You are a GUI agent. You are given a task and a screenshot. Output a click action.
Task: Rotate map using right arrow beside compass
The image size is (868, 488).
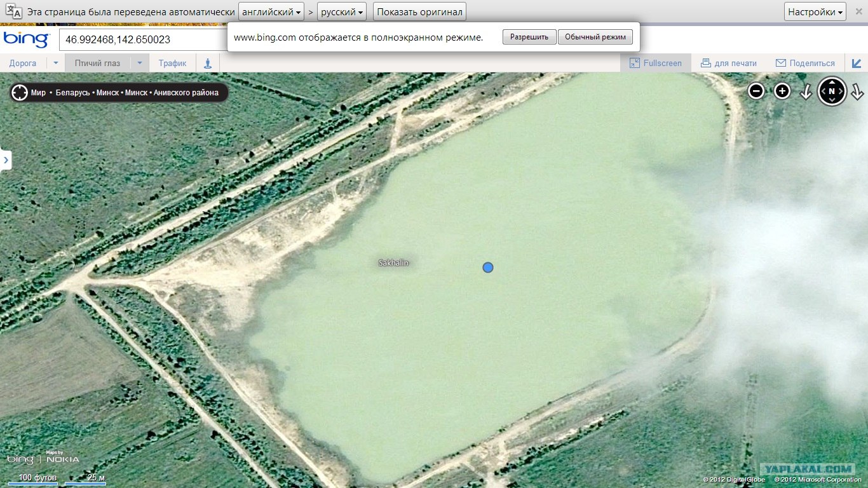pos(857,92)
